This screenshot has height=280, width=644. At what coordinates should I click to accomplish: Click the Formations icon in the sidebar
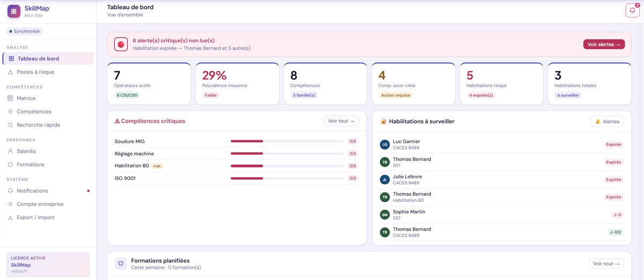[11, 164]
